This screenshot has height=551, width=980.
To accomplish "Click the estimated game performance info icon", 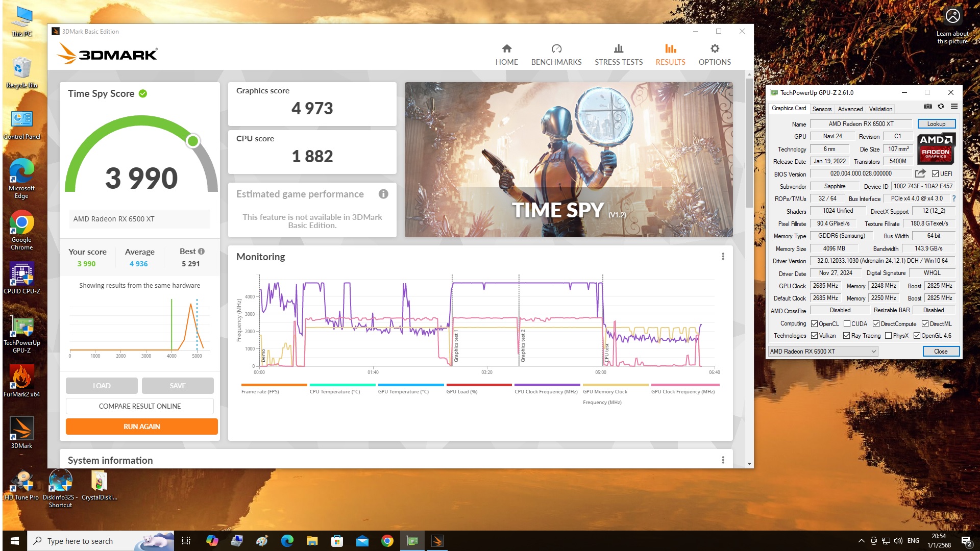I will (383, 194).
